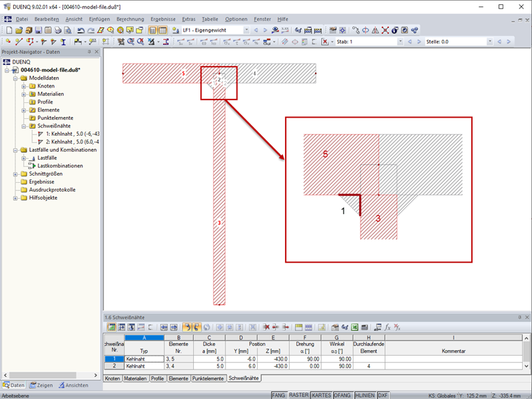Toggle the DXF status bar button
532x399 pixels.
383,395
